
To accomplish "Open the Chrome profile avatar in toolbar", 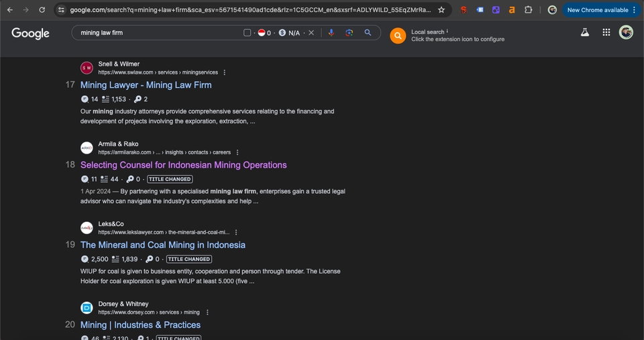I will coord(552,10).
